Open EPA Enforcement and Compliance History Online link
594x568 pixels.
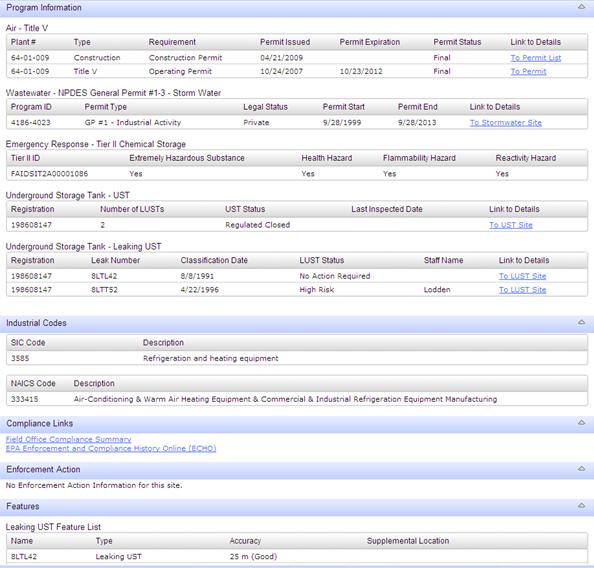111,449
